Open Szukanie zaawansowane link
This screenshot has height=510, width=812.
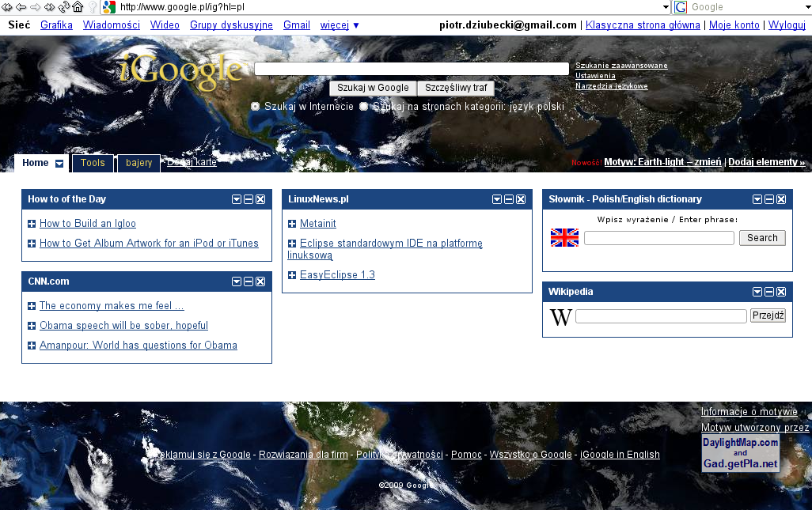pyautogui.click(x=621, y=66)
